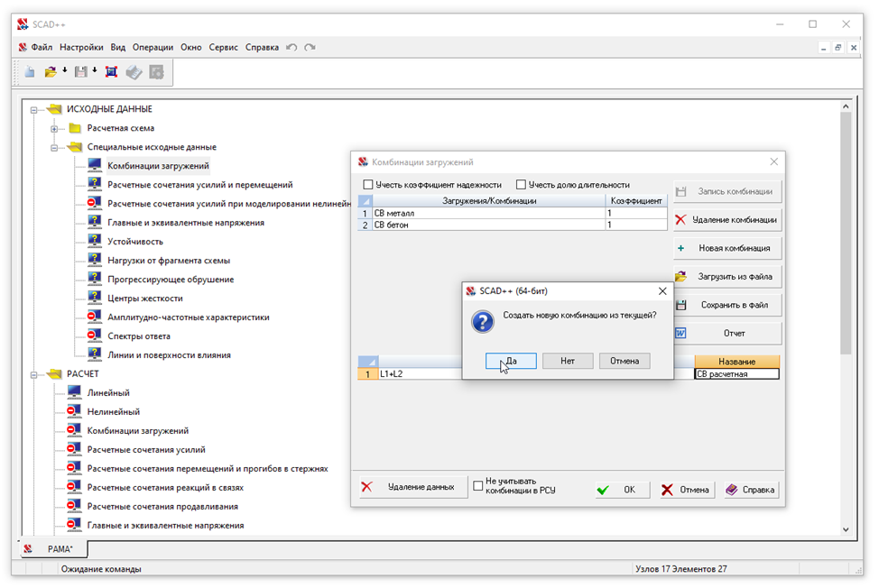Image resolution: width=879 pixels, height=588 pixels.
Task: Click the undo arrow in the menu bar
Action: point(291,47)
